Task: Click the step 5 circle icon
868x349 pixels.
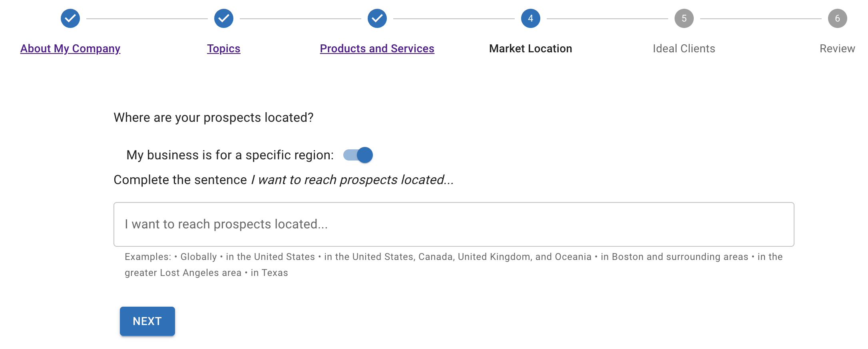Action: tap(684, 18)
